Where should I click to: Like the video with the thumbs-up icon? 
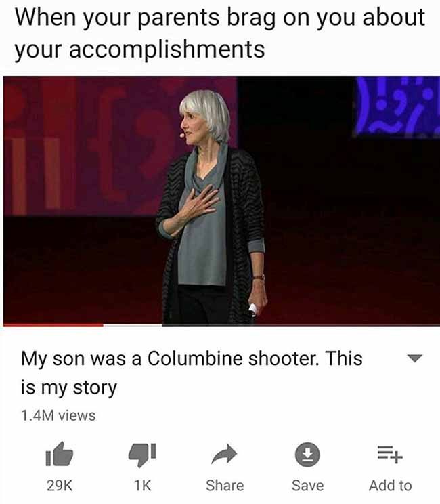click(x=60, y=454)
